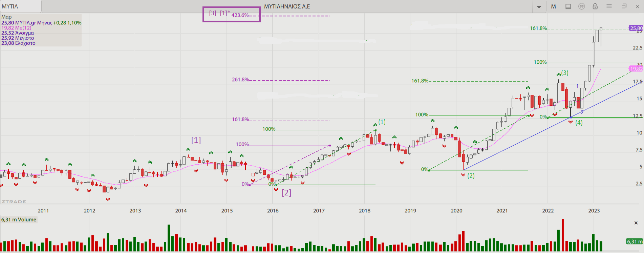Click the ΜΥΤΙΛΗΝΑΙΟΣ Α.Ε title
This screenshot has height=253, width=644.
tap(287, 6)
